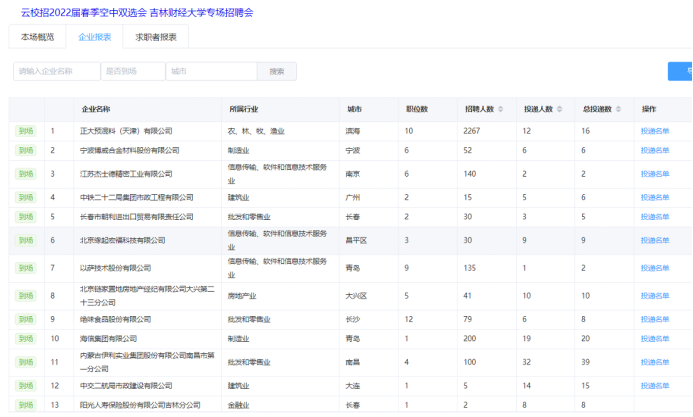Image resolution: width=693 pixels, height=417 pixels.
Task: Select company name 绝味食品股份有限公司
Action: coord(115,319)
